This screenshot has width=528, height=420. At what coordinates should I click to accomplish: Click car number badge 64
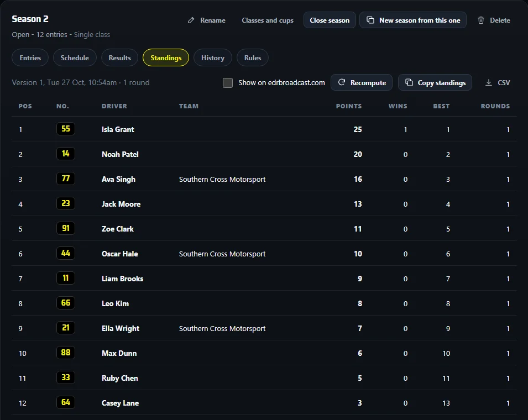click(x=66, y=403)
